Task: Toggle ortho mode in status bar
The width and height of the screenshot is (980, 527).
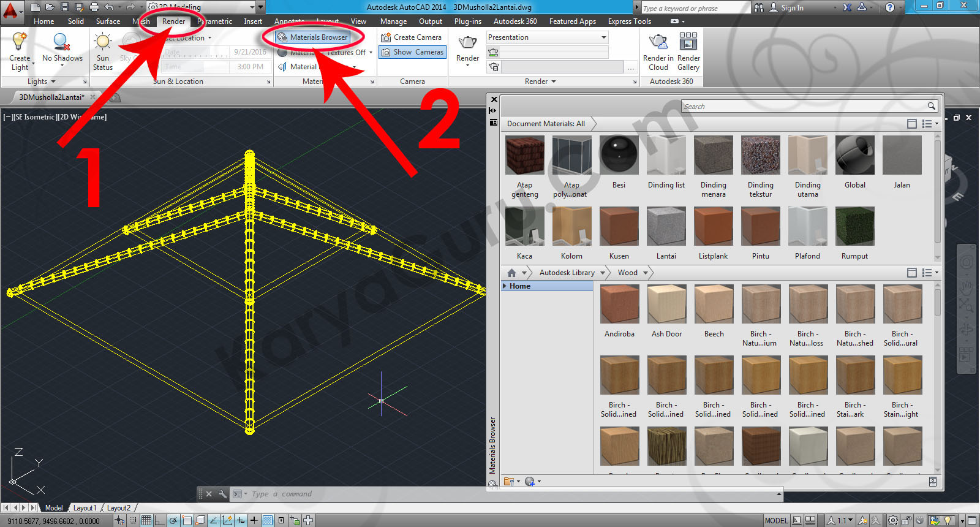Action: 160,520
